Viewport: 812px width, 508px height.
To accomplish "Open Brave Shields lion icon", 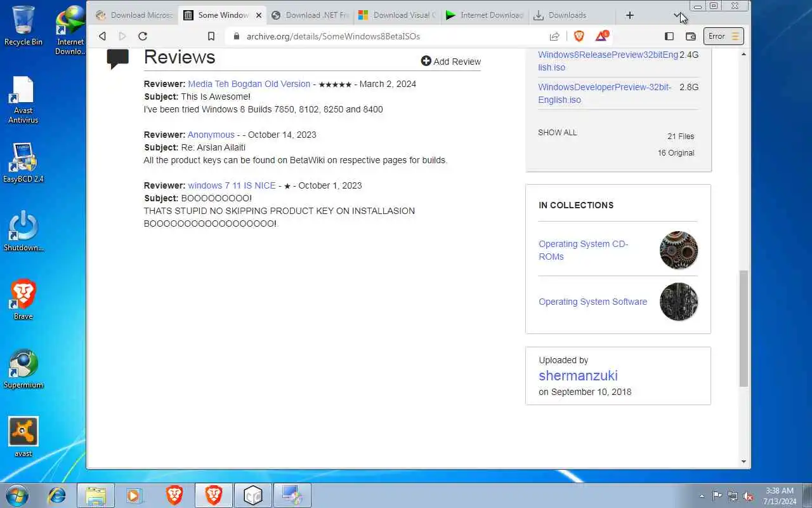I will click(x=579, y=36).
